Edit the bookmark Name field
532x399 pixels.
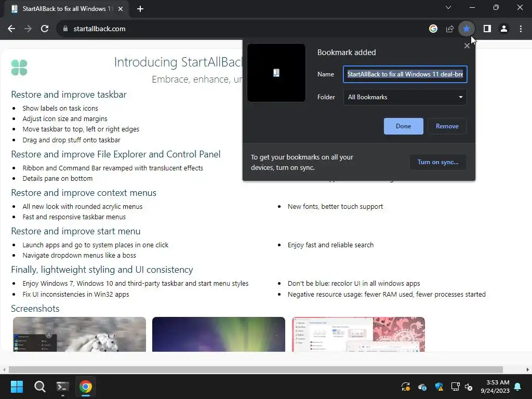pyautogui.click(x=405, y=74)
